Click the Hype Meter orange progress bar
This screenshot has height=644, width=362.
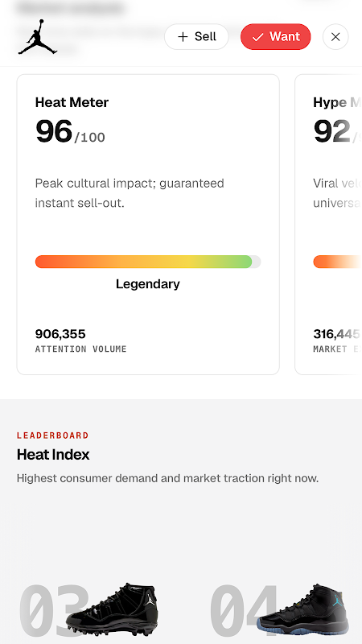337,262
